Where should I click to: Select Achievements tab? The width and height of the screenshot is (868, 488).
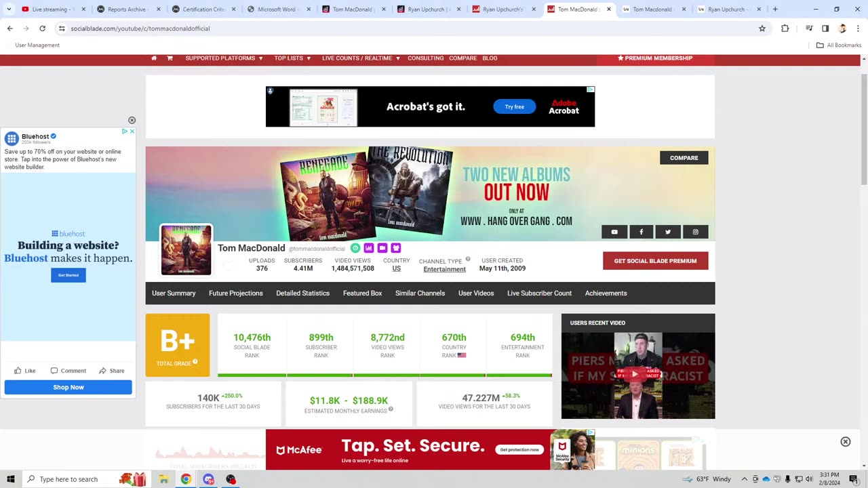[606, 293]
